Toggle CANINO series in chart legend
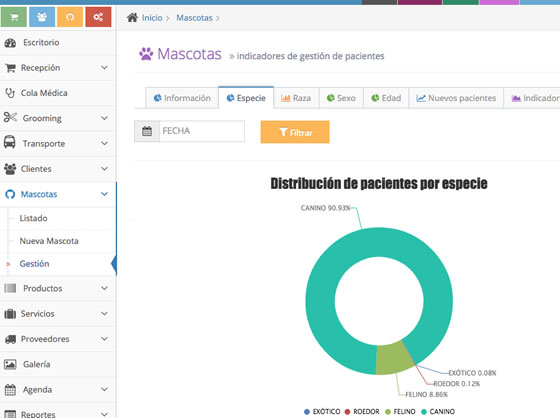The height and width of the screenshot is (420, 560). 438,411
